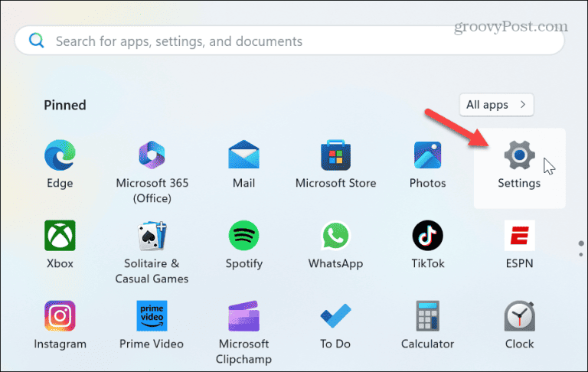Image resolution: width=588 pixels, height=372 pixels.
Task: Click the search box for apps and settings
Action: 289,41
